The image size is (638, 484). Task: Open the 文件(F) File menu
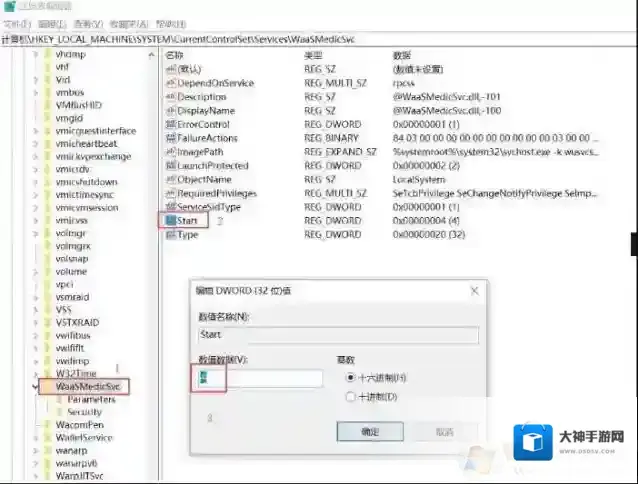pos(17,24)
